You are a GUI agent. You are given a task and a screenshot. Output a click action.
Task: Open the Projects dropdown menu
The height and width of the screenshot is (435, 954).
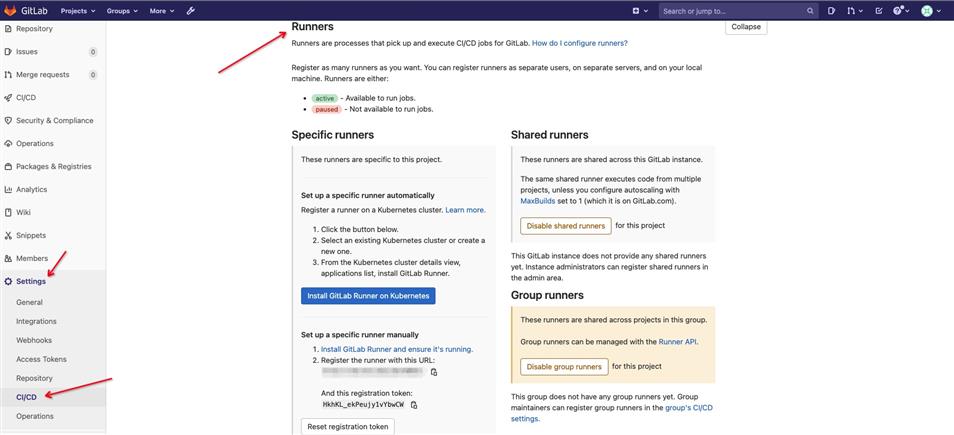78,11
